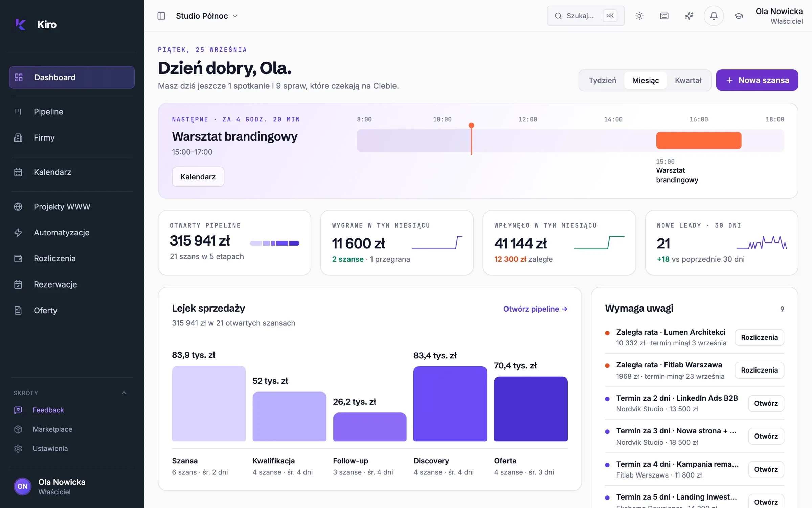Switch theme with the sun icon

click(639, 16)
